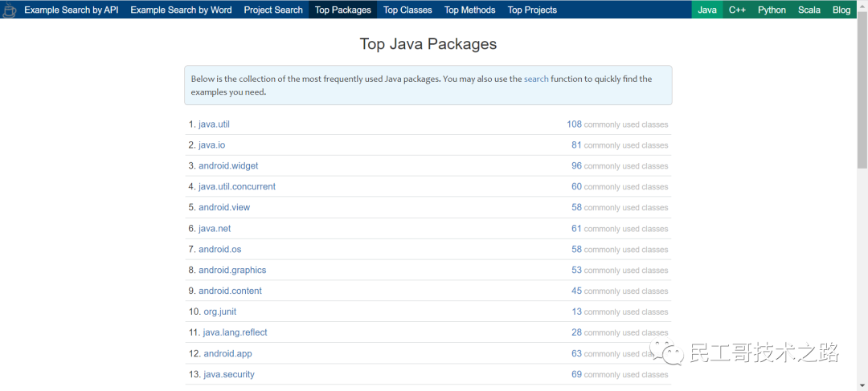Viewport: 868px width, 391px height.
Task: Select the Top Packages tab
Action: (343, 10)
